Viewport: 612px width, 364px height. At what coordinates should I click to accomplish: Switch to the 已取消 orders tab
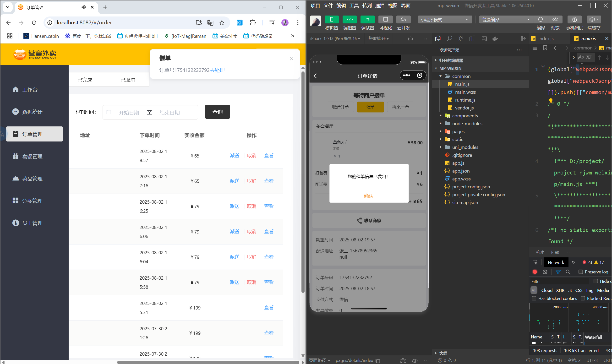[128, 80]
